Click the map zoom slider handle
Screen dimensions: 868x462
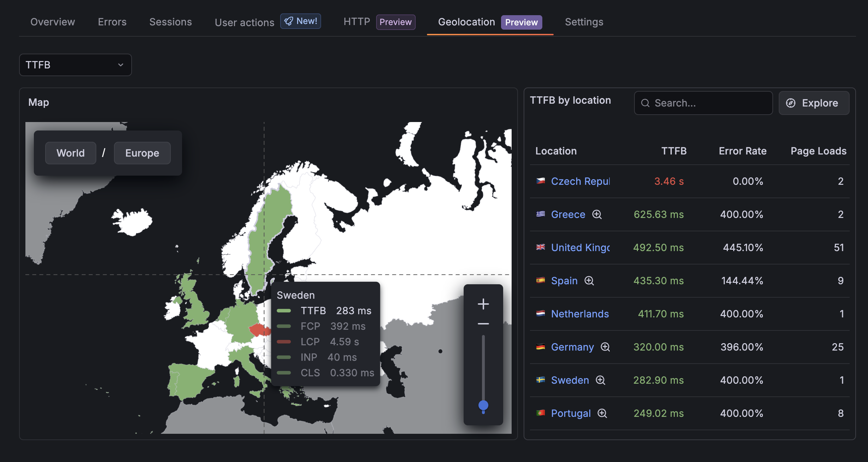click(483, 406)
